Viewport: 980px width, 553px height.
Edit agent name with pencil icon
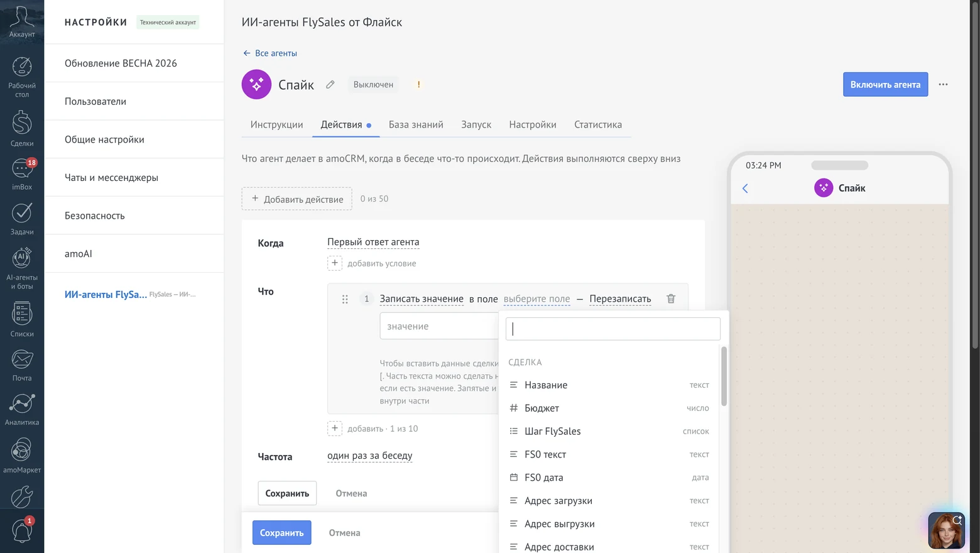[x=330, y=84]
